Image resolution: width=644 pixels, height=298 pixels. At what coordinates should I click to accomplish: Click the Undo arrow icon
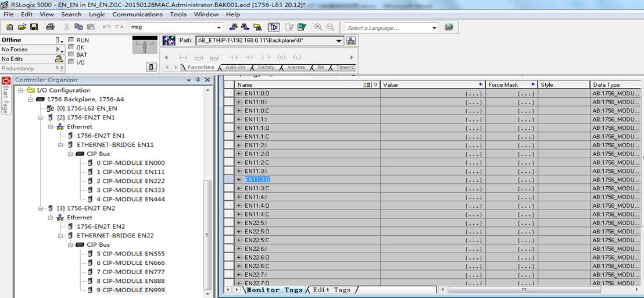107,27
